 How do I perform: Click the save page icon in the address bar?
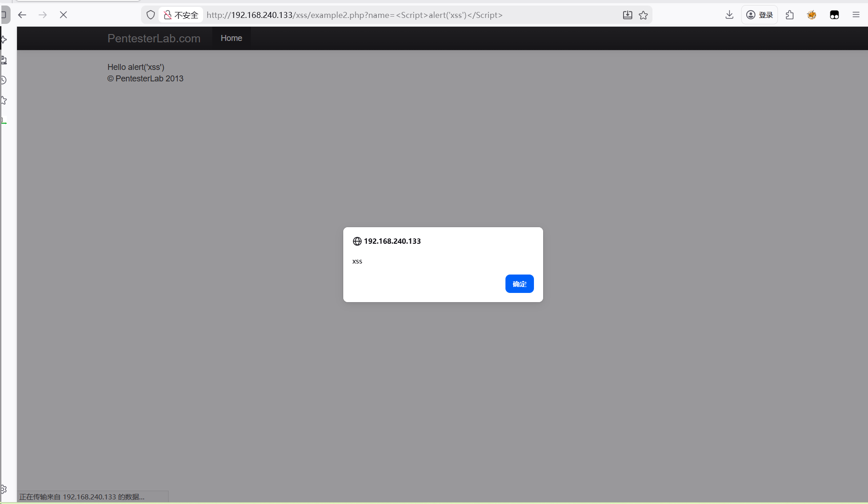[627, 15]
